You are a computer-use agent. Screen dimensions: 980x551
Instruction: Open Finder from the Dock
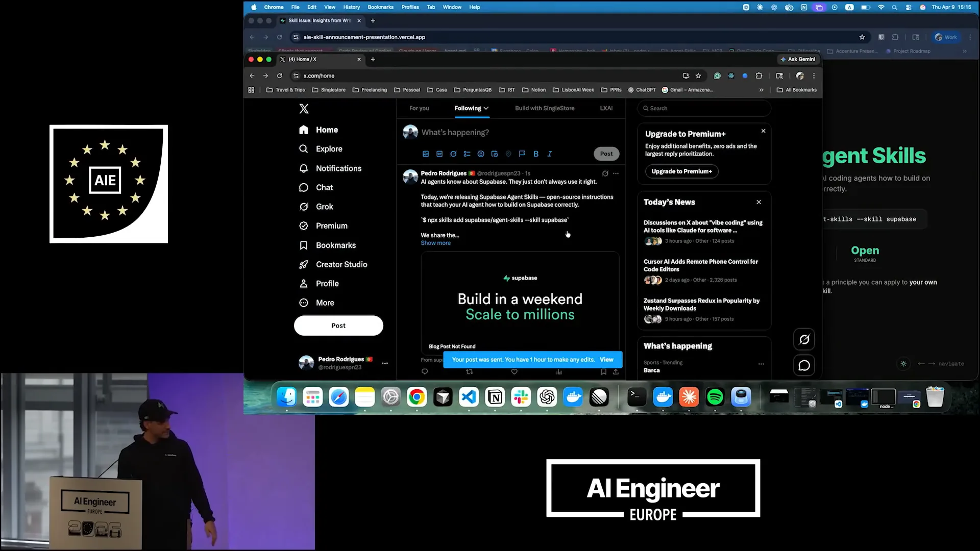[287, 397]
